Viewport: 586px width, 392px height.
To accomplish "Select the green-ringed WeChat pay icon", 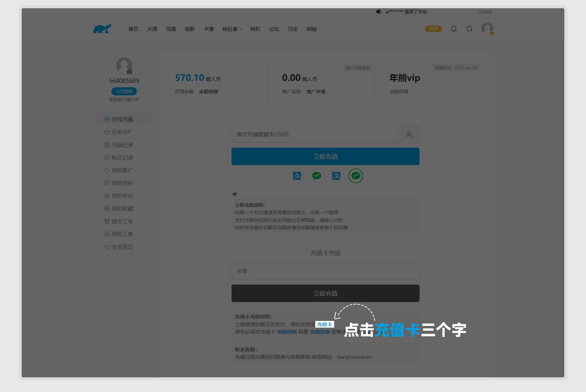I will click(356, 176).
